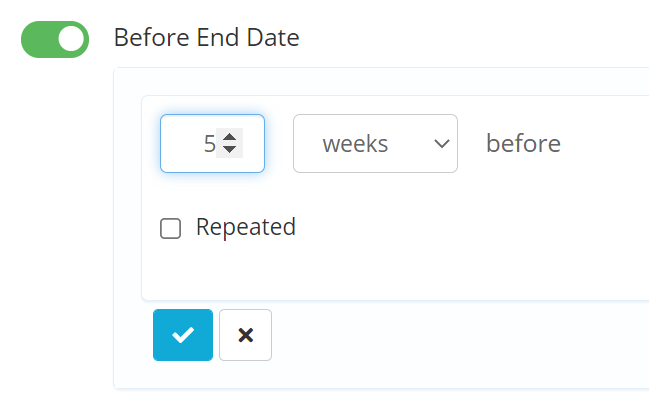The height and width of the screenshot is (403, 649).
Task: Increase the number with the up arrow
Action: pyautogui.click(x=230, y=137)
